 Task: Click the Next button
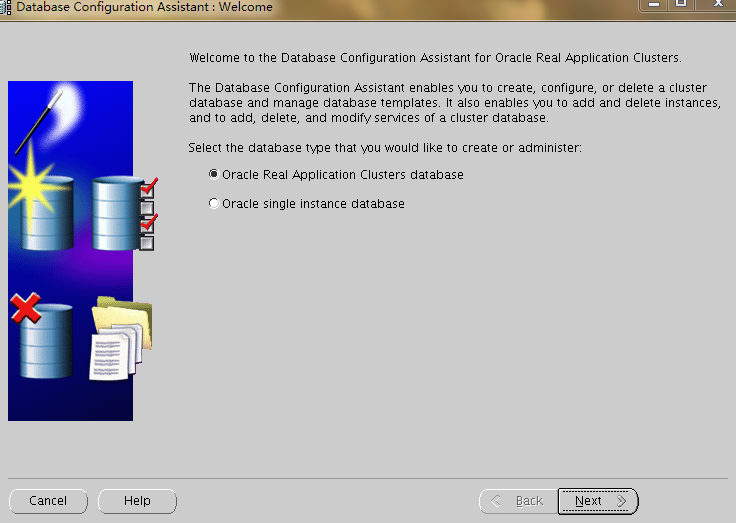tap(598, 501)
